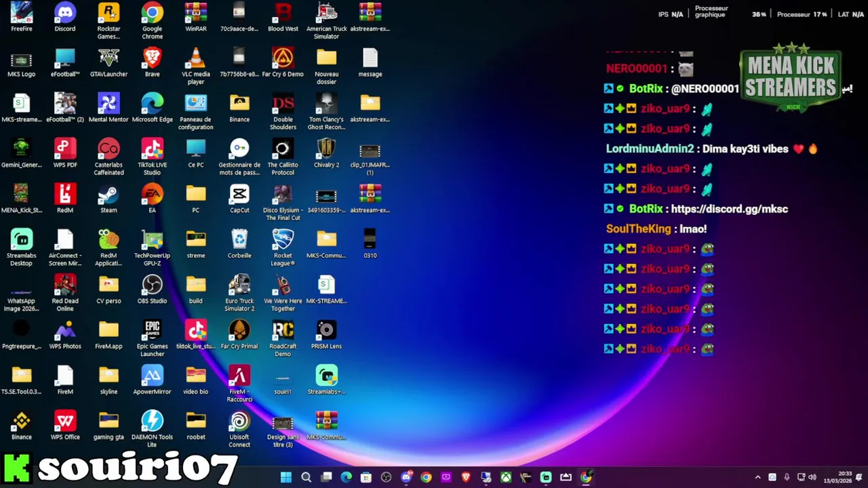868x488 pixels.
Task: Open taskbar Search
Action: 306,477
